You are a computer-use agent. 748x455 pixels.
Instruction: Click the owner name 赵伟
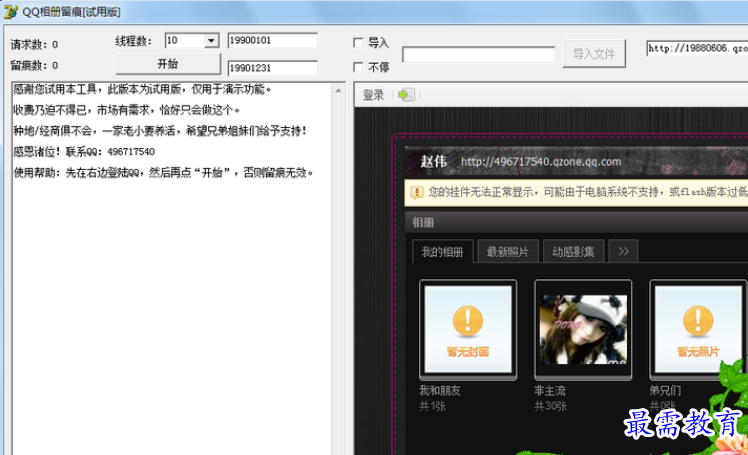[x=433, y=161]
